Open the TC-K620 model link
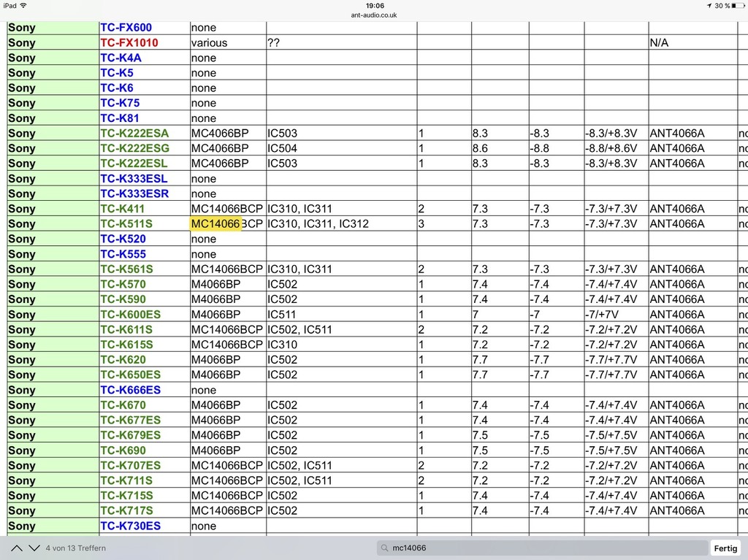The image size is (748, 560). (123, 360)
